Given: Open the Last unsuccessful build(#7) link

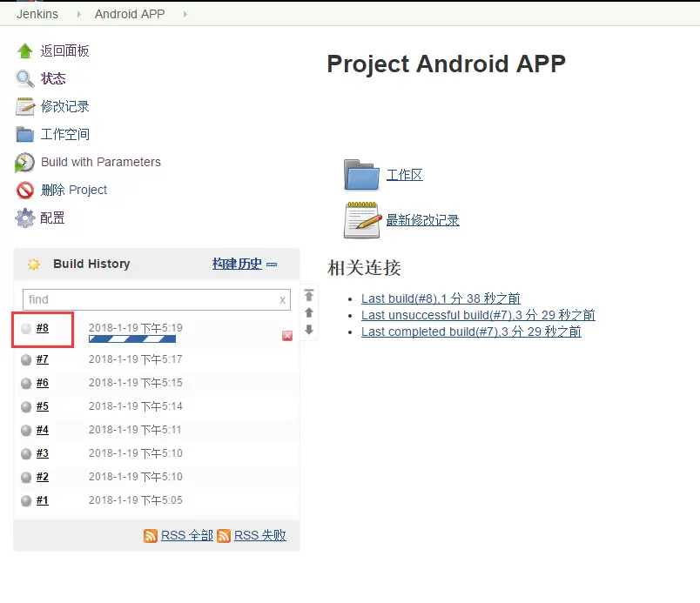Looking at the screenshot, I should [x=478, y=315].
